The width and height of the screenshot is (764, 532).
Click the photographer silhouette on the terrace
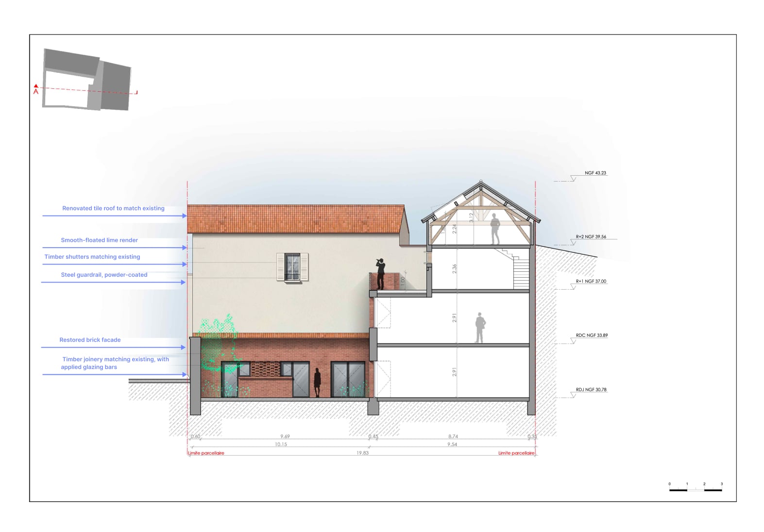coord(380,274)
